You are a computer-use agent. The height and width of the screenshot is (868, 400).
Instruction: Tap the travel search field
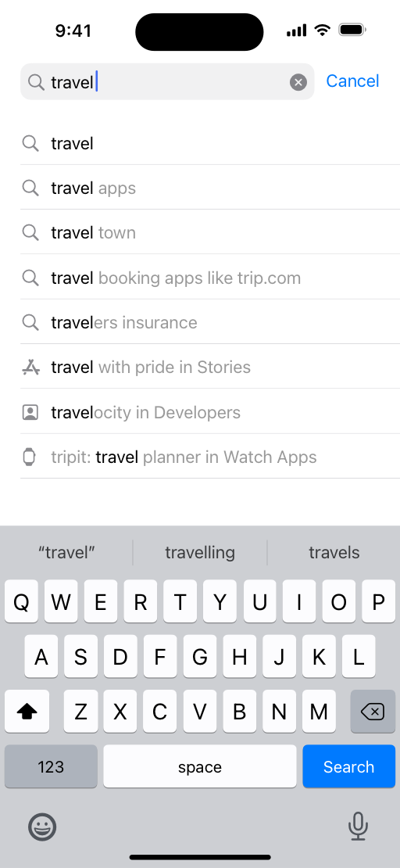(167, 82)
